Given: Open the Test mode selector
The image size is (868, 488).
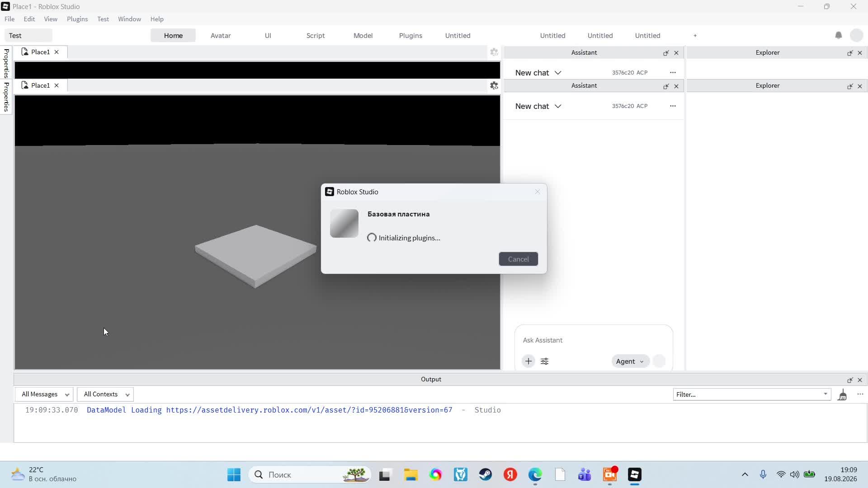Looking at the screenshot, I should pyautogui.click(x=28, y=36).
